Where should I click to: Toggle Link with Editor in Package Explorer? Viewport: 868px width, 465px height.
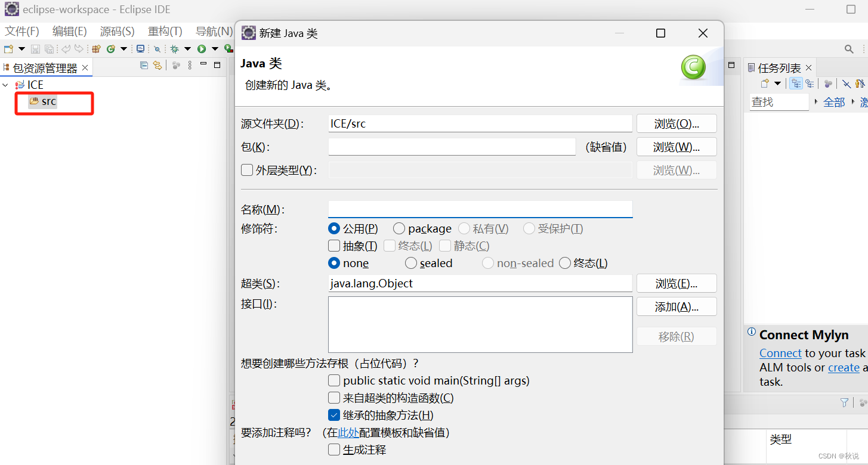[x=157, y=65]
